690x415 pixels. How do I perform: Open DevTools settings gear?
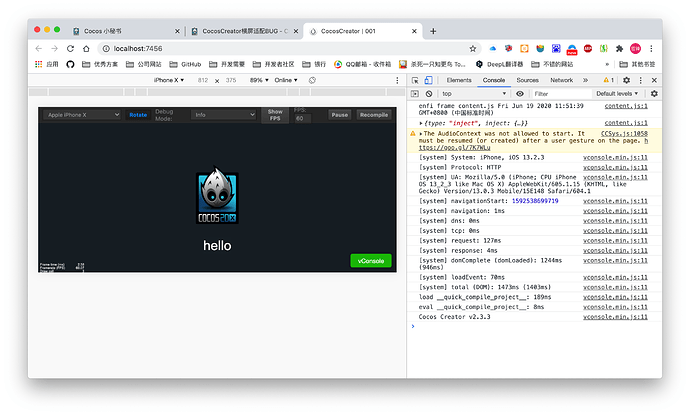tap(627, 80)
